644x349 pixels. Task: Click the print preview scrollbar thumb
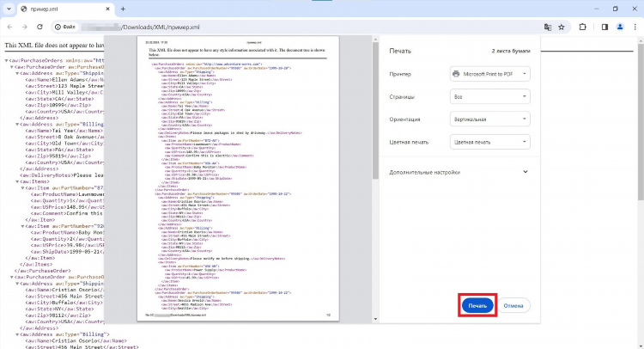point(375,110)
